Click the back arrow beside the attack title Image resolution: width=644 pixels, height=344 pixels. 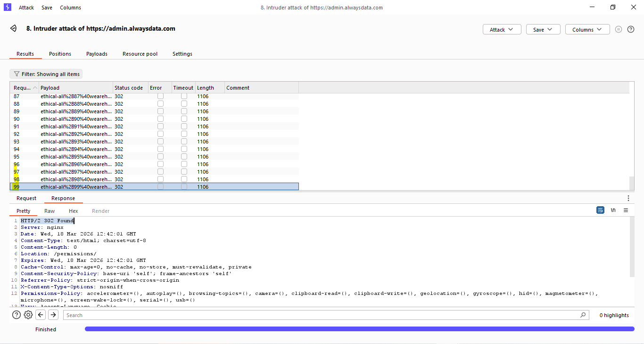pyautogui.click(x=14, y=29)
